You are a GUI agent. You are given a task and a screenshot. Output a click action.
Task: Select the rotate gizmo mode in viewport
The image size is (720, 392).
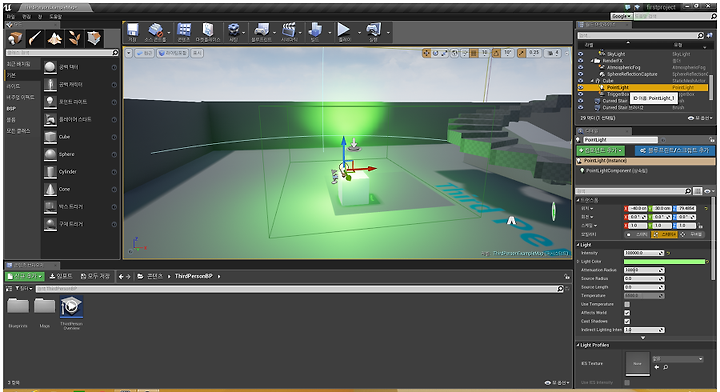pos(435,53)
